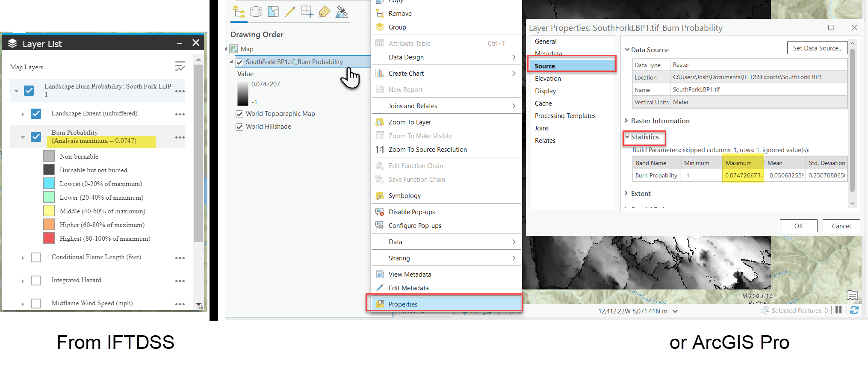Choose the List By Editing pencil icon

point(290,12)
